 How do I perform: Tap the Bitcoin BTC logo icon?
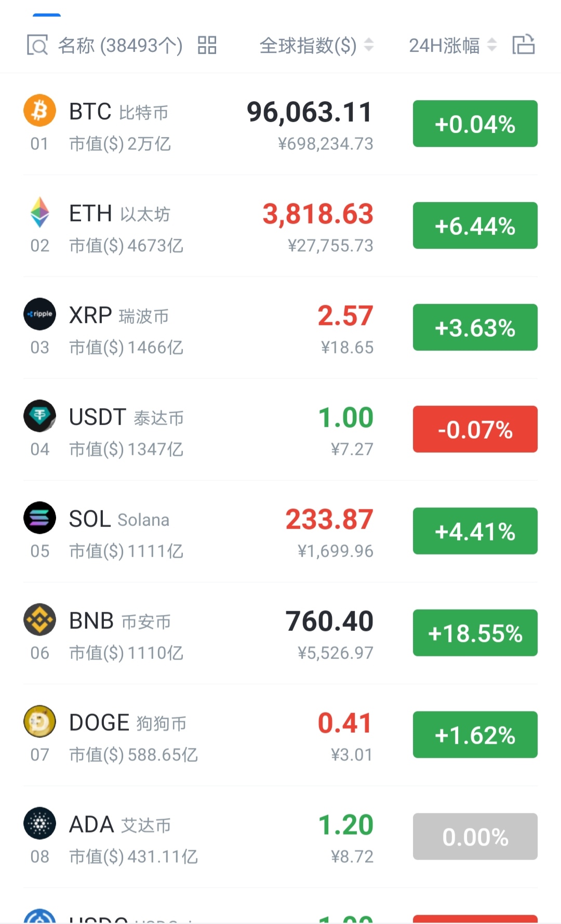click(39, 110)
